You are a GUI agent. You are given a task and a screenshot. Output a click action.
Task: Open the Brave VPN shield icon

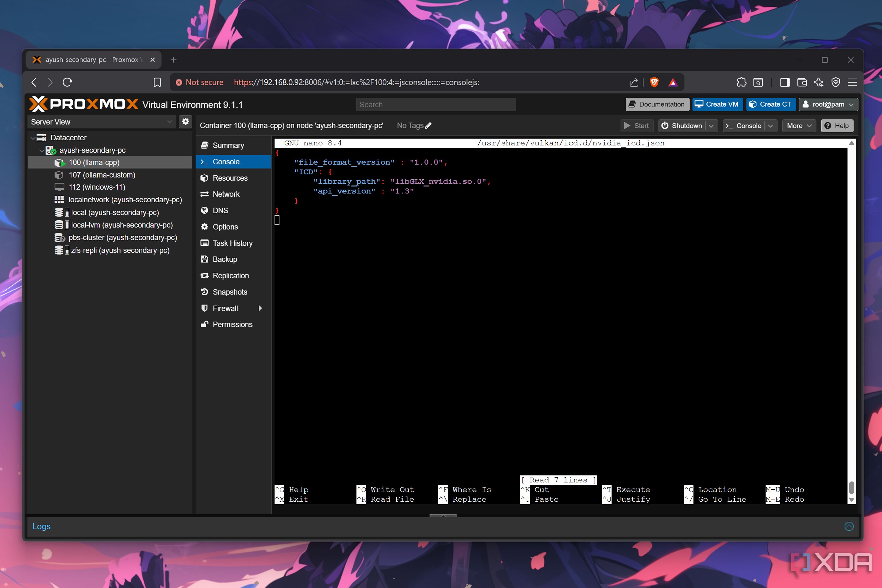[x=835, y=82]
